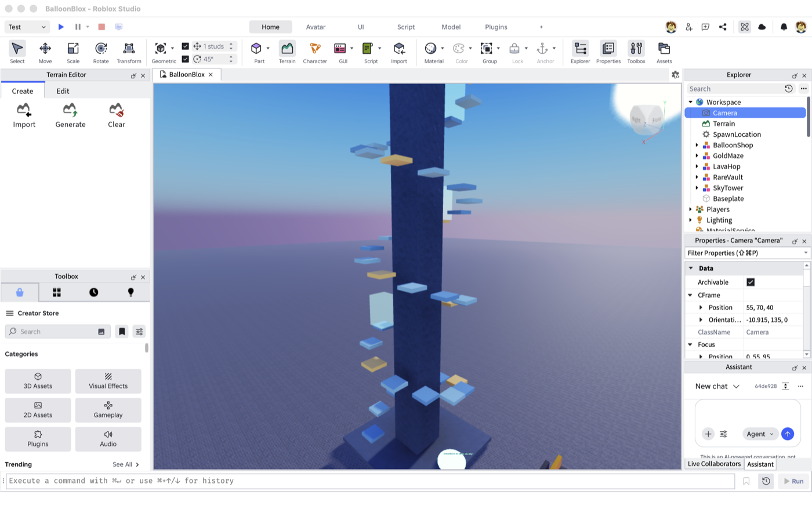The height and width of the screenshot is (509, 812).
Task: Toggle the Properties panel button
Action: click(608, 52)
